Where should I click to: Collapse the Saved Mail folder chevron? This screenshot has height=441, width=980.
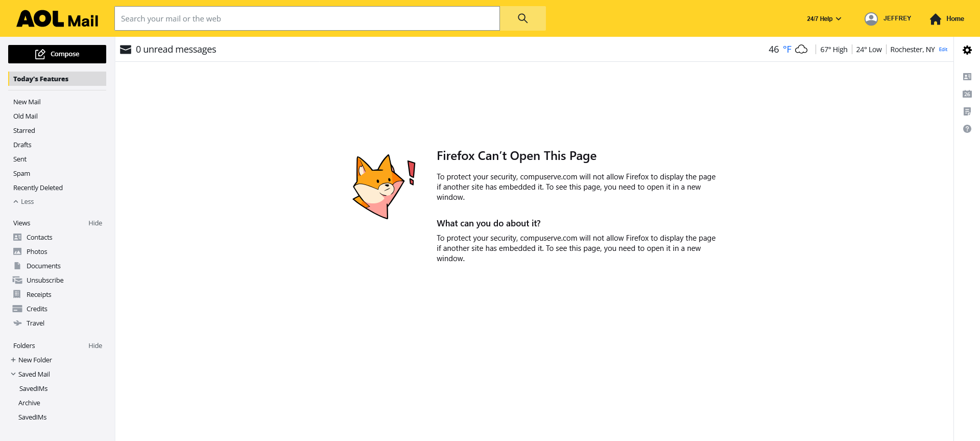tap(13, 374)
